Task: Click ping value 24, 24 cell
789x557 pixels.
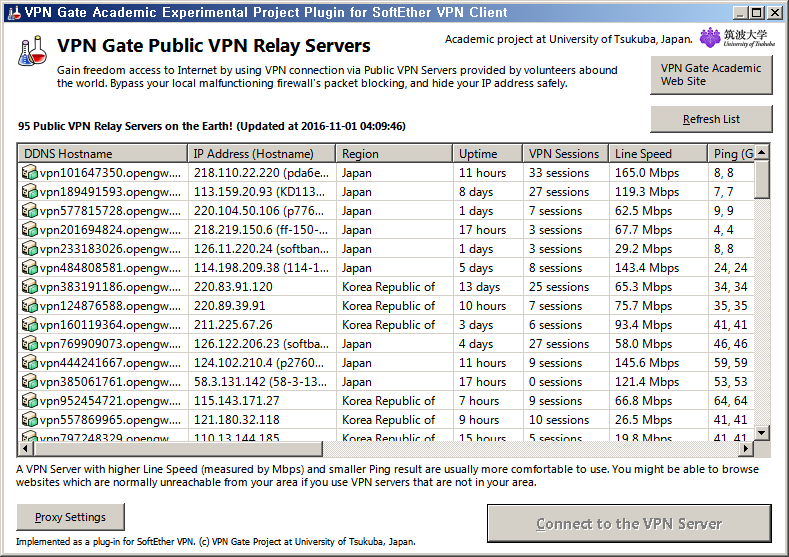Action: click(x=731, y=268)
